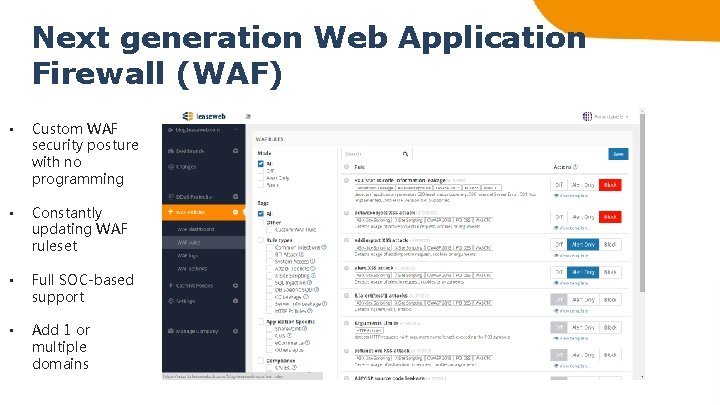Click the HTTP Policies tag on Arguments Limits
Image resolution: width=720 pixels, height=405 pixels.
coord(369,331)
